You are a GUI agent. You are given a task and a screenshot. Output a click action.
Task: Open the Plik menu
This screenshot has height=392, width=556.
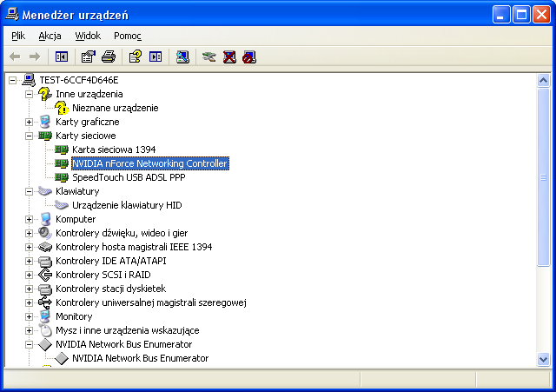point(18,36)
